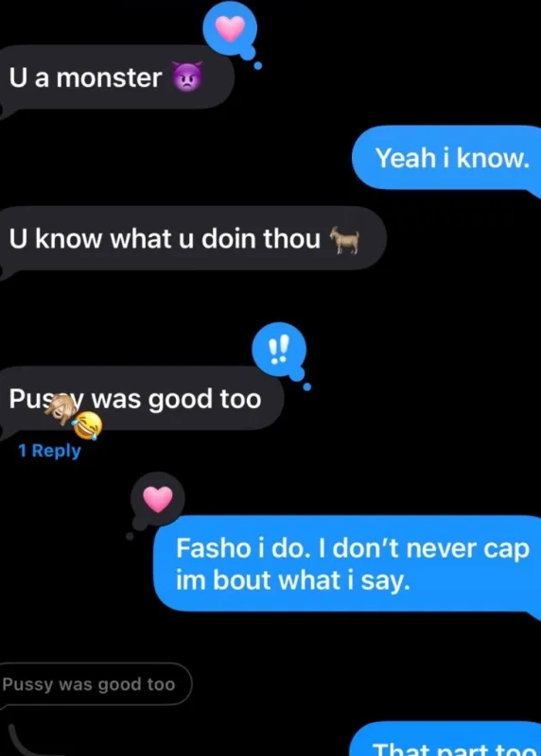The height and width of the screenshot is (756, 541).
Task: Select the 'U a monster' message bubble
Action: 116,77
